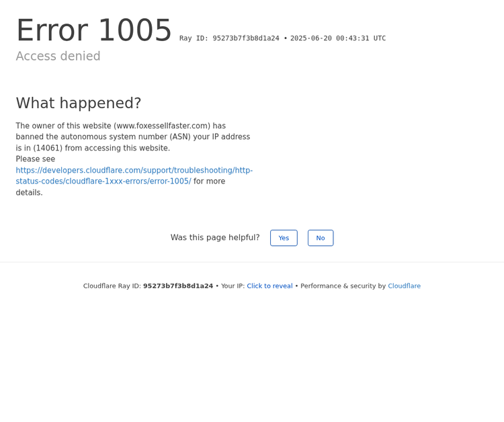Open the Cloudflare error-1005 troubleshooting link
The height and width of the screenshot is (422, 504).
(134, 175)
